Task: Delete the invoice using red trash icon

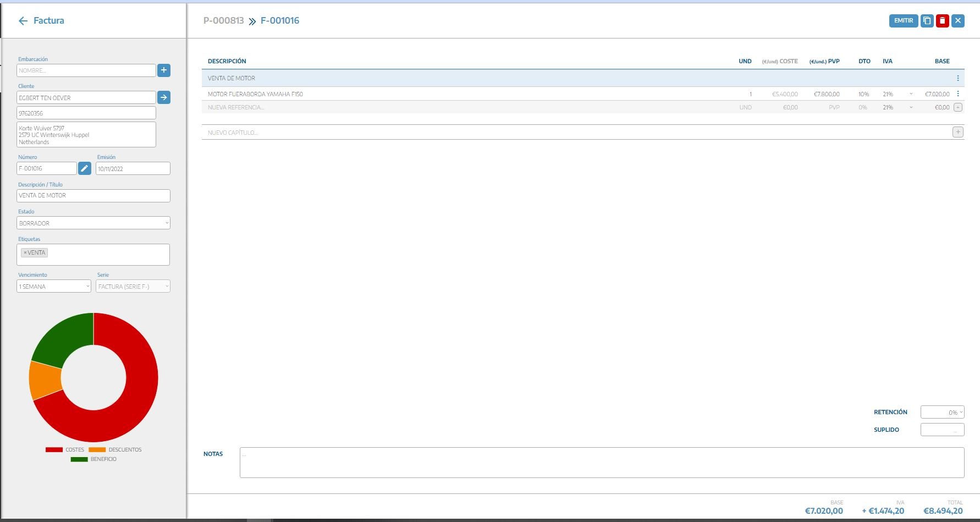Action: coord(943,21)
